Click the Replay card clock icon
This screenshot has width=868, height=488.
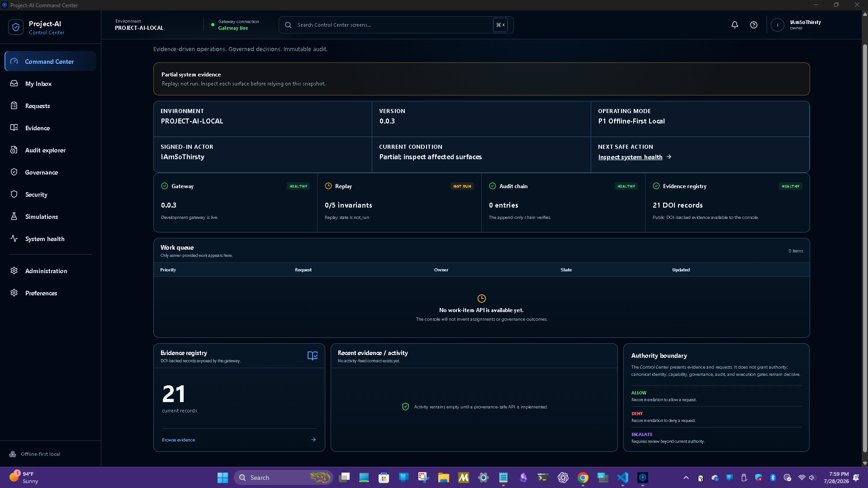328,186
